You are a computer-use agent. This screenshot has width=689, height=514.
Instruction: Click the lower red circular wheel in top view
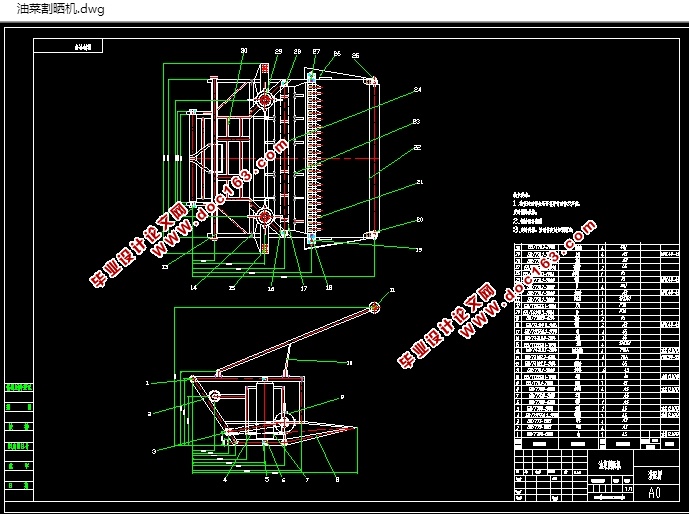click(265, 217)
